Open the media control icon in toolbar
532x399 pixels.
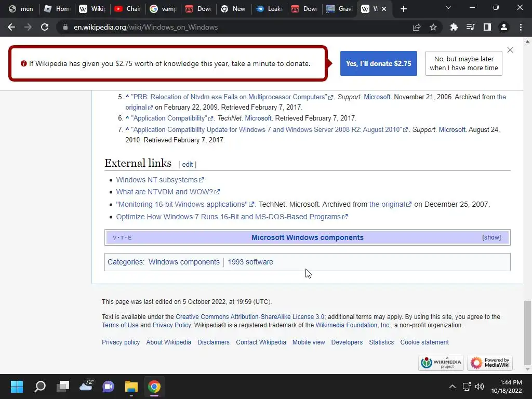470,27
